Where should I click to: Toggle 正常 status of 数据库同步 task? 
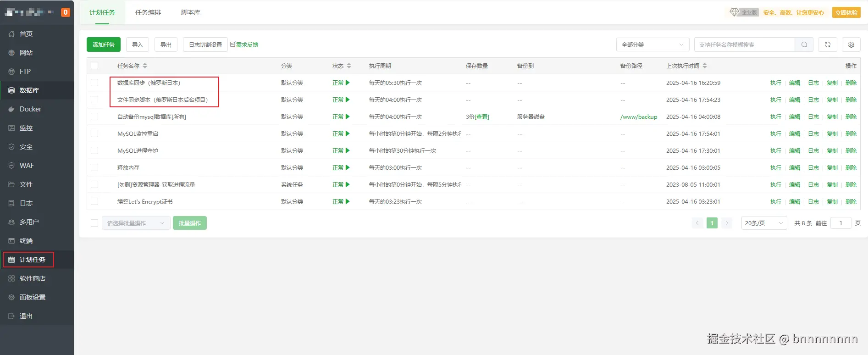[341, 83]
